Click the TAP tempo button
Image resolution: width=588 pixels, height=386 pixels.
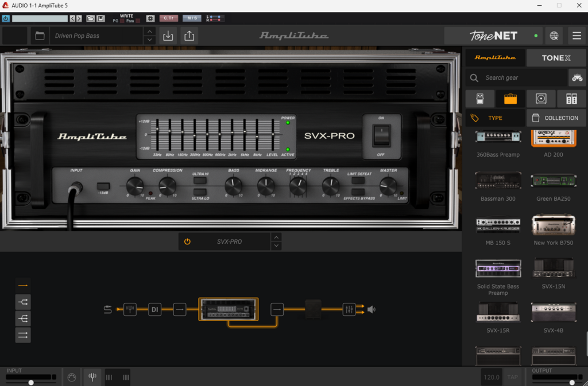(x=512, y=377)
